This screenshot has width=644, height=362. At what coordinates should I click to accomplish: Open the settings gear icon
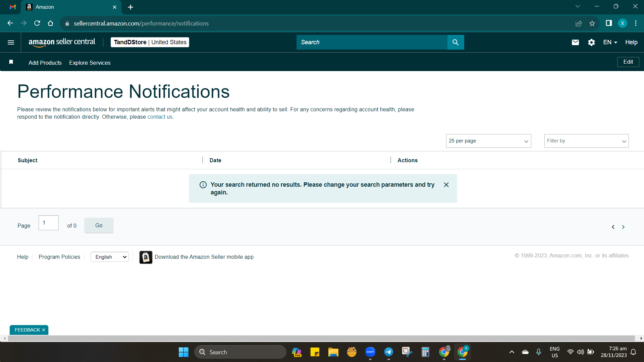click(x=591, y=42)
